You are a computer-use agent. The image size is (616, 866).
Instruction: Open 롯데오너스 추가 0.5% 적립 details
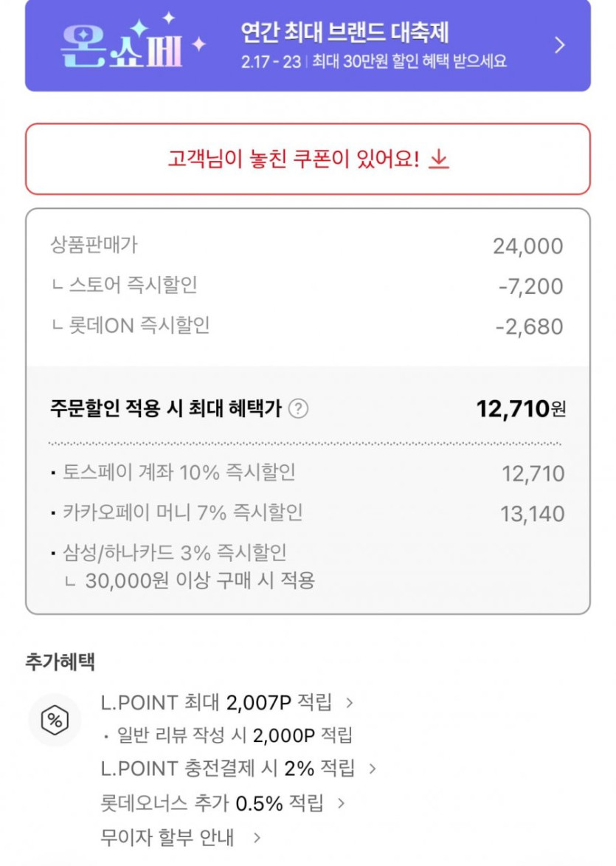(x=212, y=803)
